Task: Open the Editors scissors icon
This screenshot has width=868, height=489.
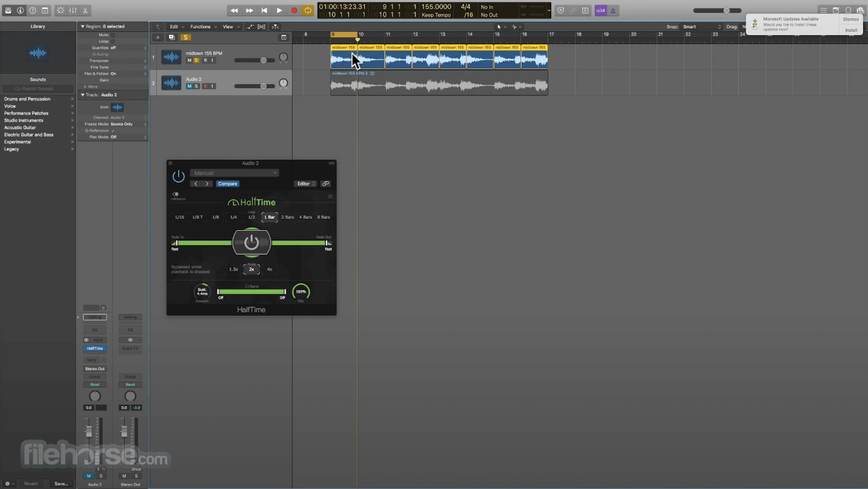Action: click(x=86, y=10)
